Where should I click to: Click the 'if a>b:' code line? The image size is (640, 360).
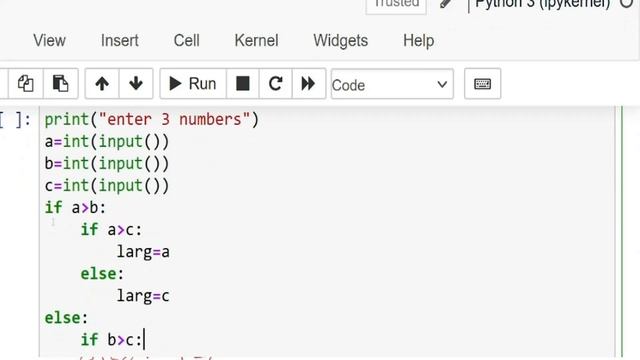pos(75,208)
